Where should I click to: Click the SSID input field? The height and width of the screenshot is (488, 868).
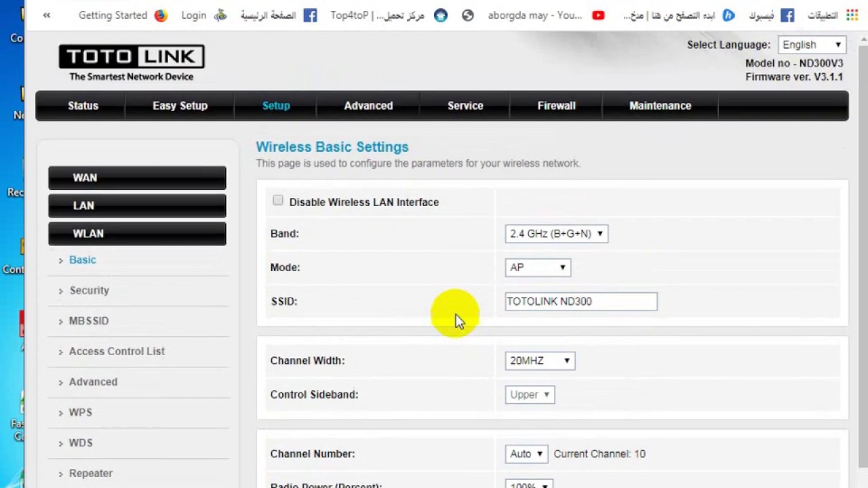[x=581, y=302]
